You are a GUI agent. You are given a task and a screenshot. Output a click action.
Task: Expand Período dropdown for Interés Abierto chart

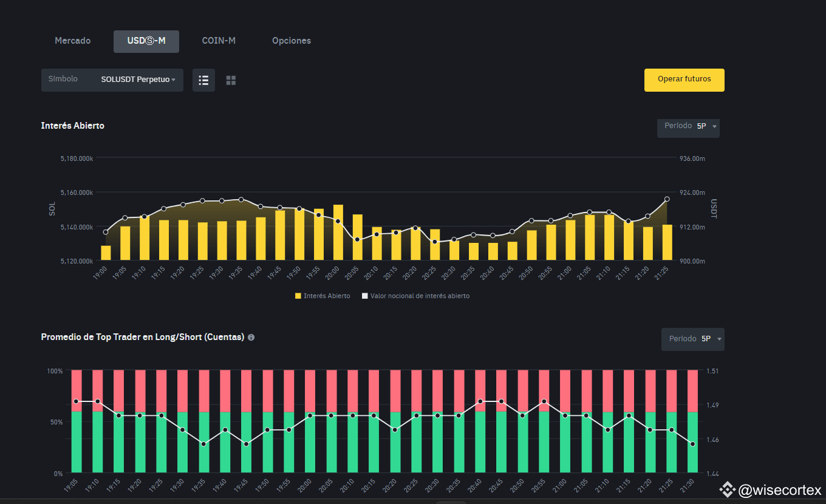point(688,126)
